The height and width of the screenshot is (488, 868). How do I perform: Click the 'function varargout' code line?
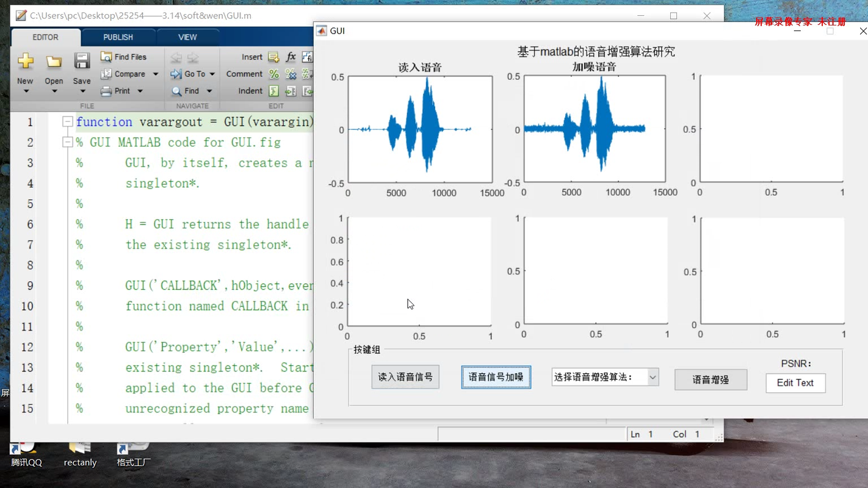click(x=195, y=122)
